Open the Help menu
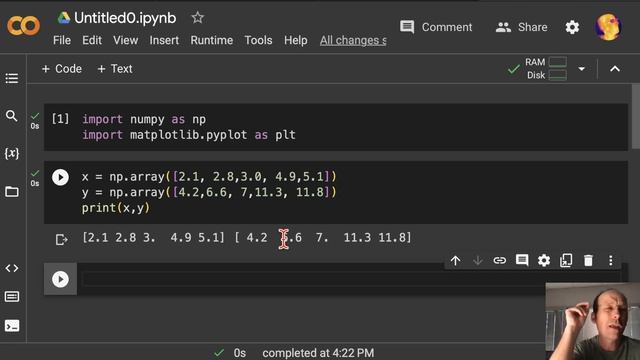Screen dimensions: 640x360 pyautogui.click(x=296, y=40)
